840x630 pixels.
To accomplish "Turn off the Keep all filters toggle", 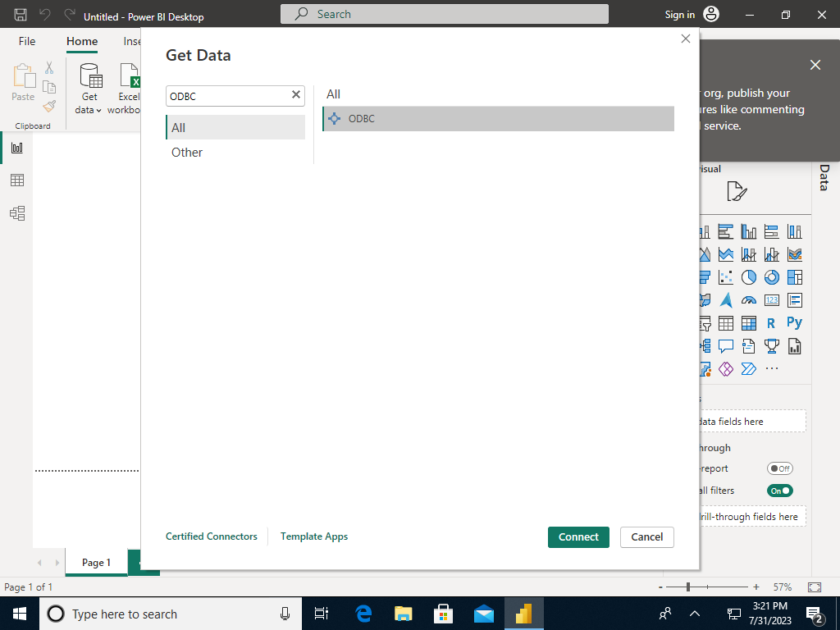I will tap(779, 490).
